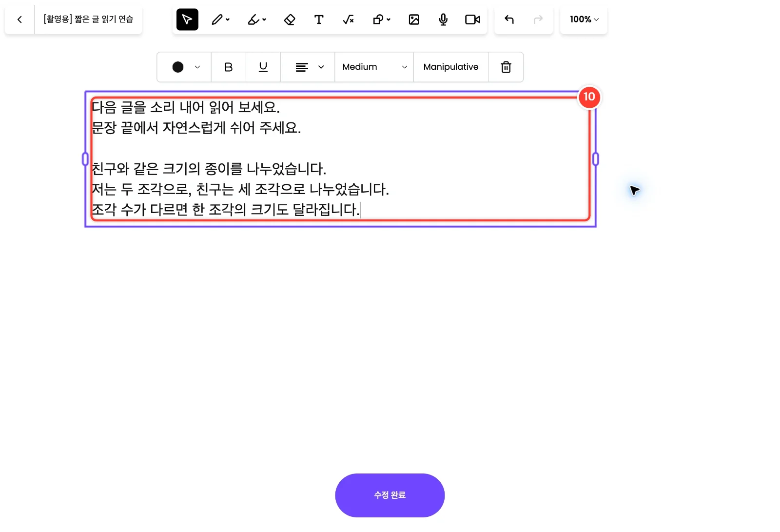Viewport: 780px width, 532px height.
Task: Start microphone audio recording
Action: point(443,20)
